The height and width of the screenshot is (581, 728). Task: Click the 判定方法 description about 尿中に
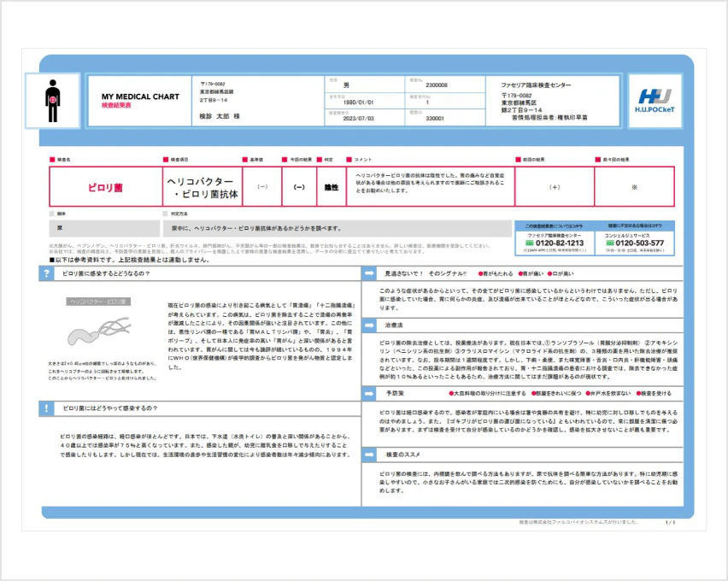(337, 228)
